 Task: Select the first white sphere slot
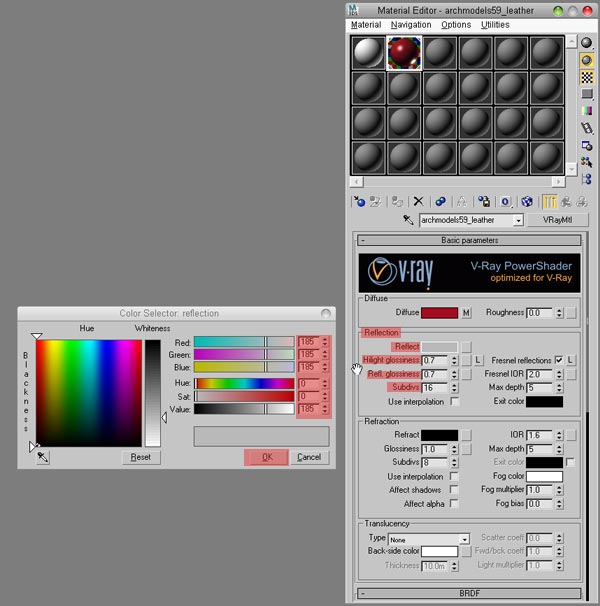368,53
